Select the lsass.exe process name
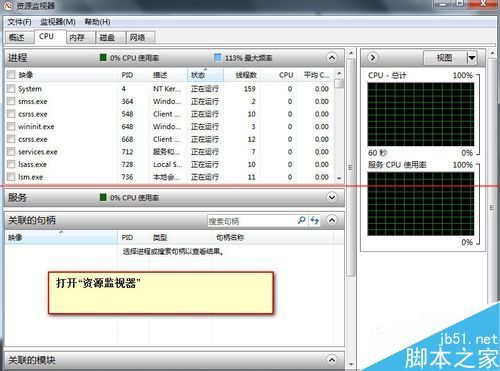Image resolution: width=500 pixels, height=371 pixels. point(32,165)
